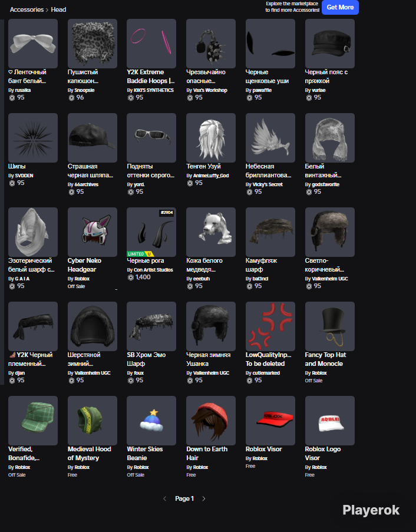Go to the next page arrow
The image size is (416, 532).
coord(204,498)
